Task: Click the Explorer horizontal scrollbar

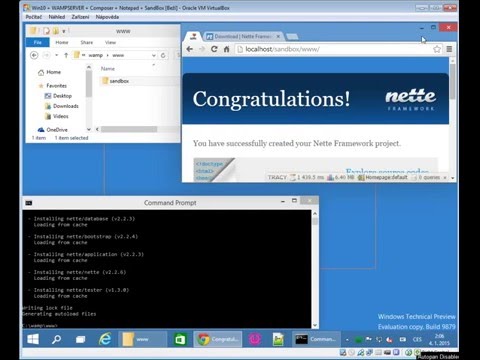Action: pos(129,129)
